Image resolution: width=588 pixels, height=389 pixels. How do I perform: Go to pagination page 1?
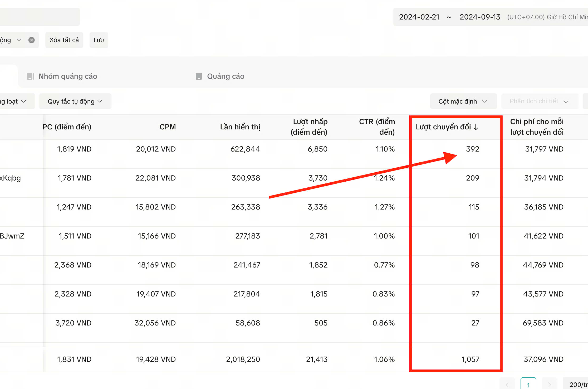click(528, 384)
